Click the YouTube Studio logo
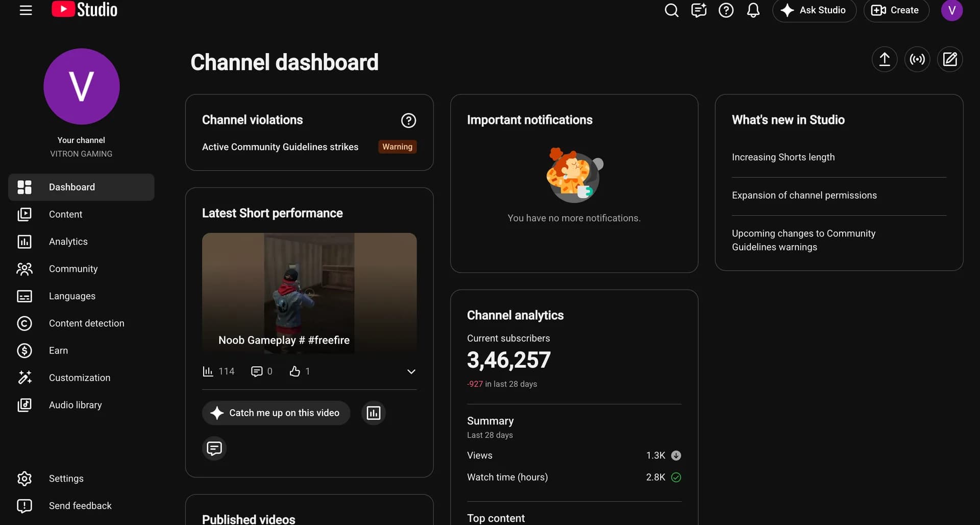 [x=85, y=10]
